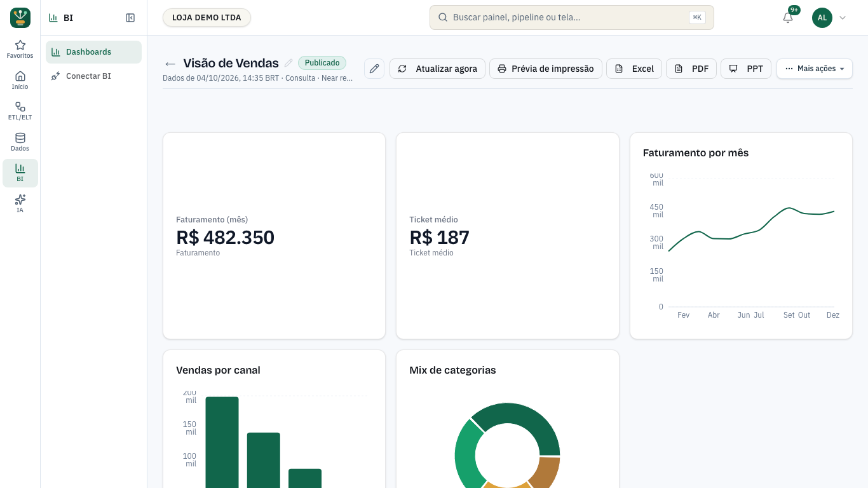Export dashboard to Excel
This screenshot has height=488, width=868.
[634, 69]
